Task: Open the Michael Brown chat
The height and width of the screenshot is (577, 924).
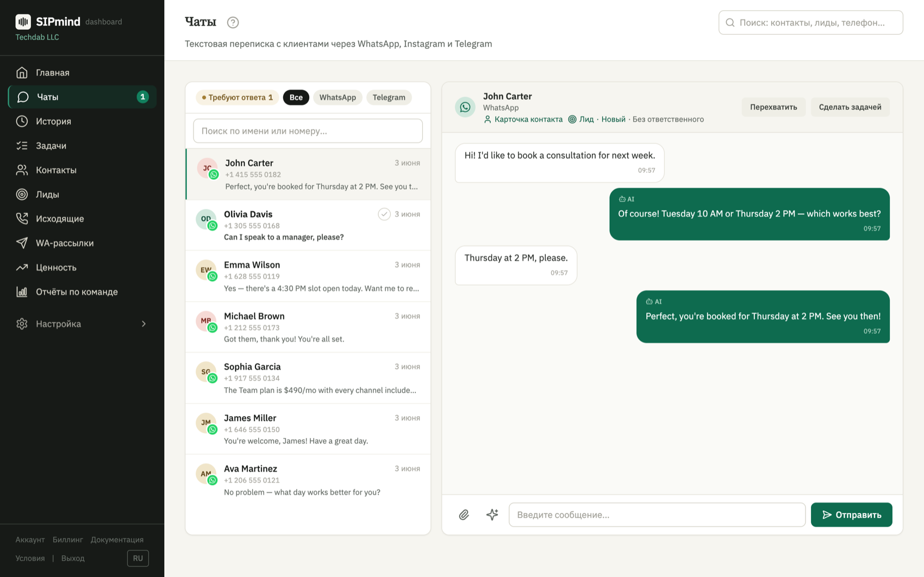Action: pyautogui.click(x=308, y=327)
